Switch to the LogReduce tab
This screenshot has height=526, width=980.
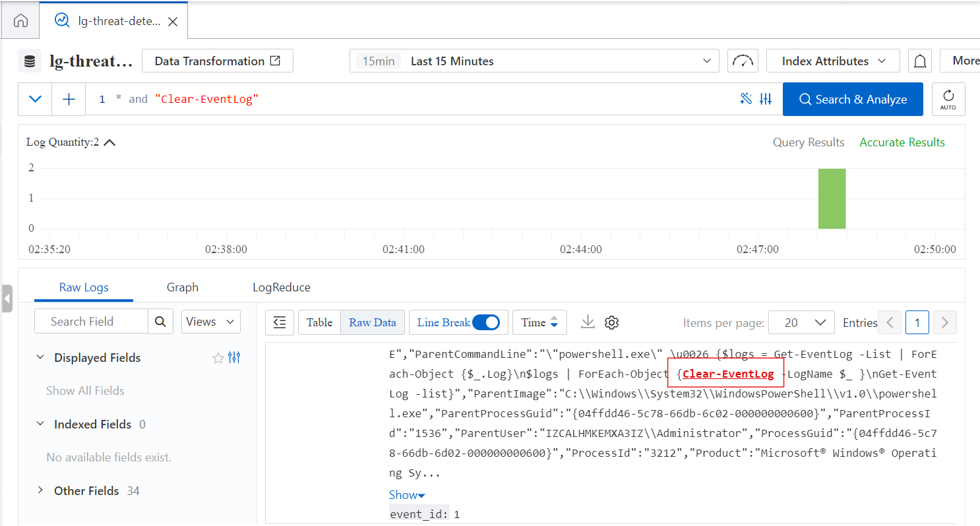pos(282,287)
